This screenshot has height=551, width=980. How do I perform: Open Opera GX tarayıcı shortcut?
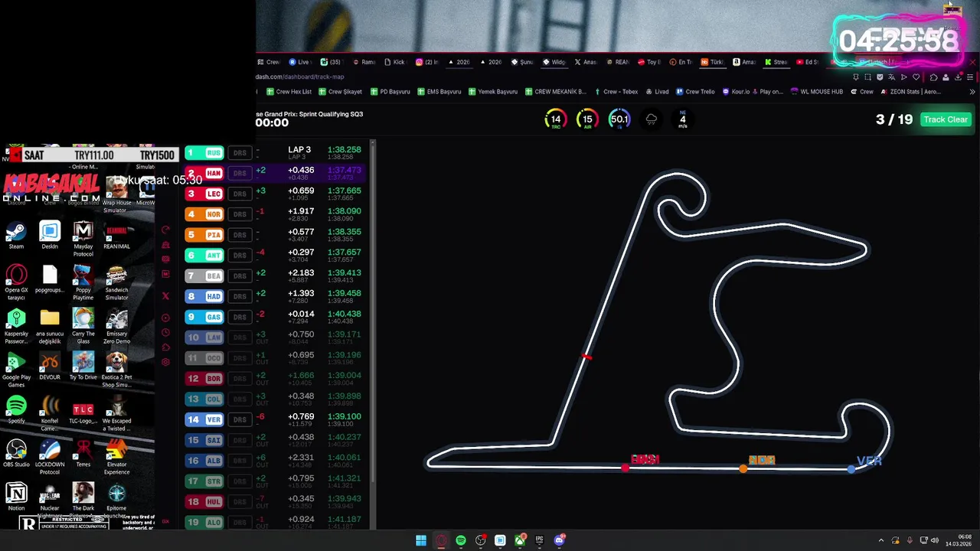tap(16, 282)
